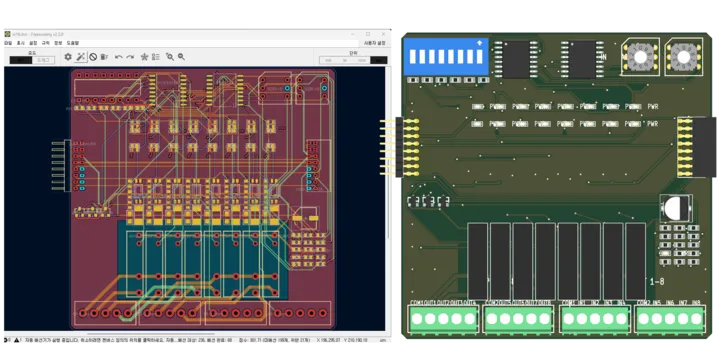Click the cancel (circle-slash) toolbar icon
This screenshot has width=720, height=360.
tap(93, 57)
